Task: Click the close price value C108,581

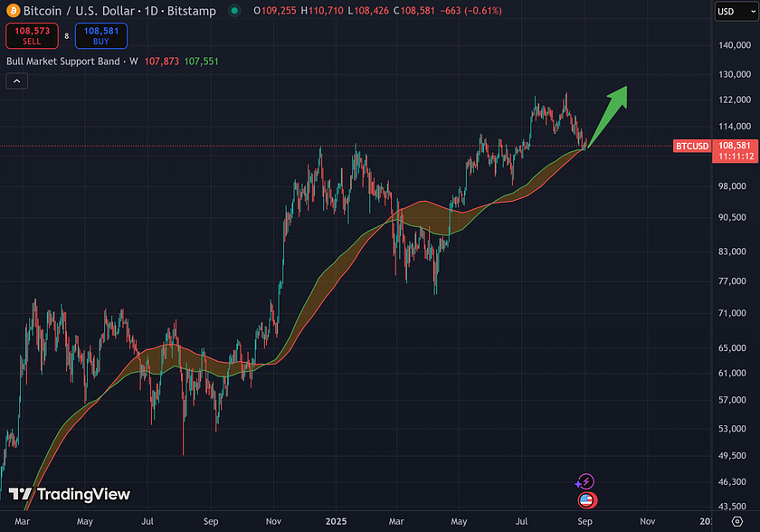Action: pos(414,11)
